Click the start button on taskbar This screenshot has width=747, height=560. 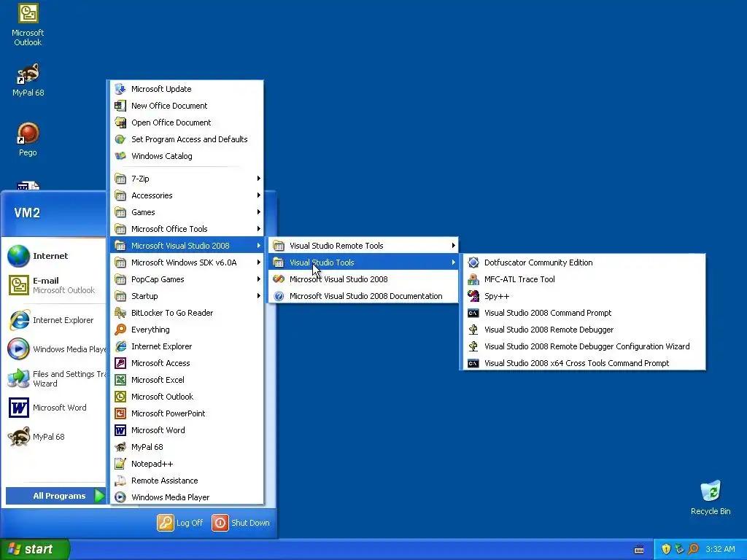tap(35, 549)
